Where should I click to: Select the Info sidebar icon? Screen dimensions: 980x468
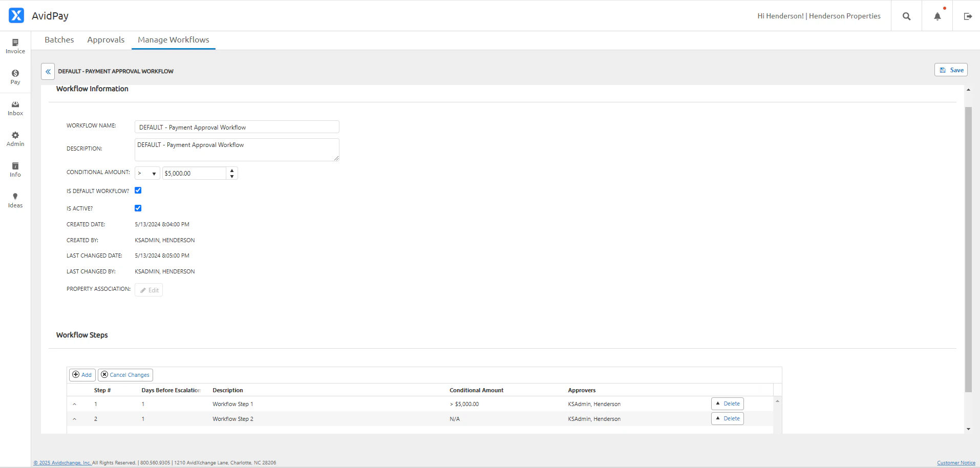coord(15,168)
